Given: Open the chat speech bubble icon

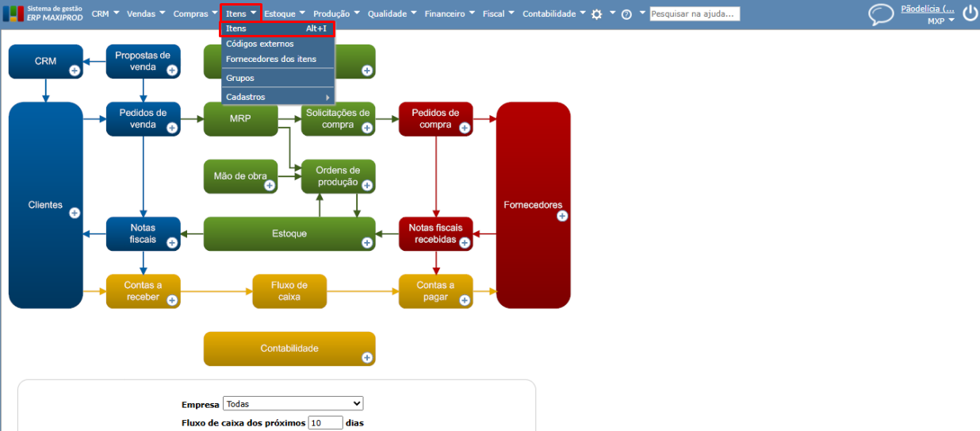Looking at the screenshot, I should (x=881, y=14).
